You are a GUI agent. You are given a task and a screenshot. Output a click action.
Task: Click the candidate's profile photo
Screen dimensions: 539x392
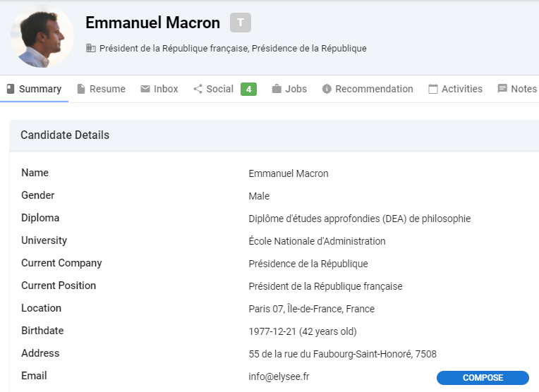point(42,37)
